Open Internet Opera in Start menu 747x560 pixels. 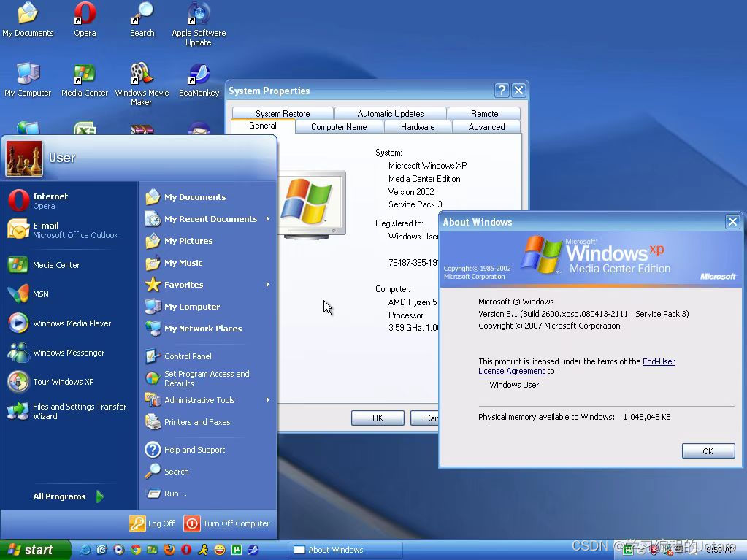(70, 201)
